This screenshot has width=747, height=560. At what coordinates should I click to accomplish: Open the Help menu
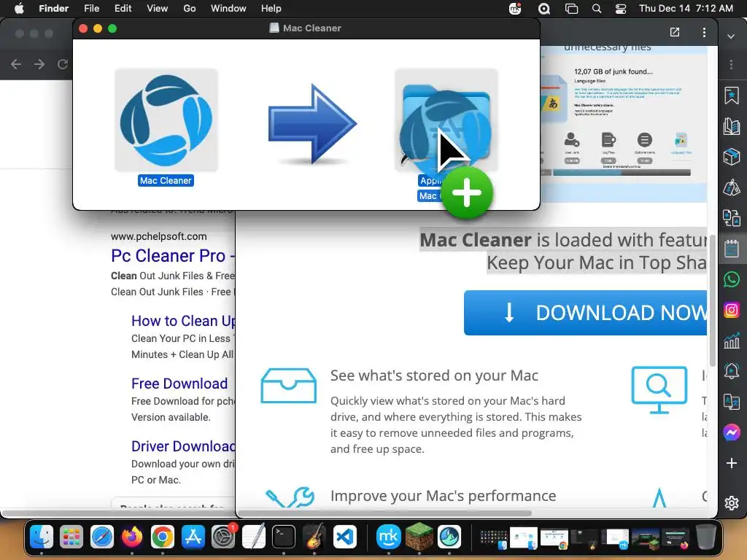tap(271, 9)
